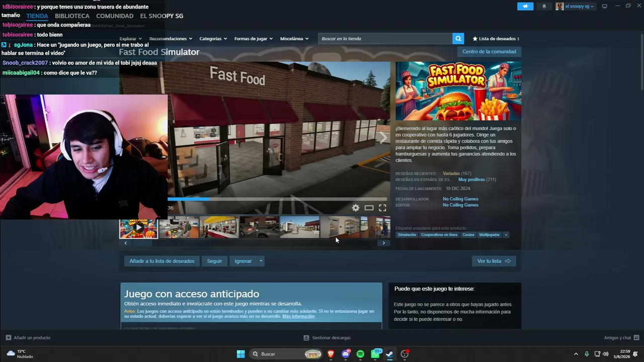Click the Más información link
This screenshot has width=644, height=362.
tap(298, 316)
